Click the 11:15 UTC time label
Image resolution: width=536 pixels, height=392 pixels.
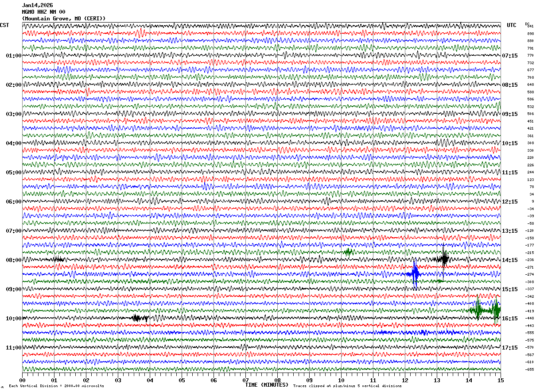click(x=510, y=173)
